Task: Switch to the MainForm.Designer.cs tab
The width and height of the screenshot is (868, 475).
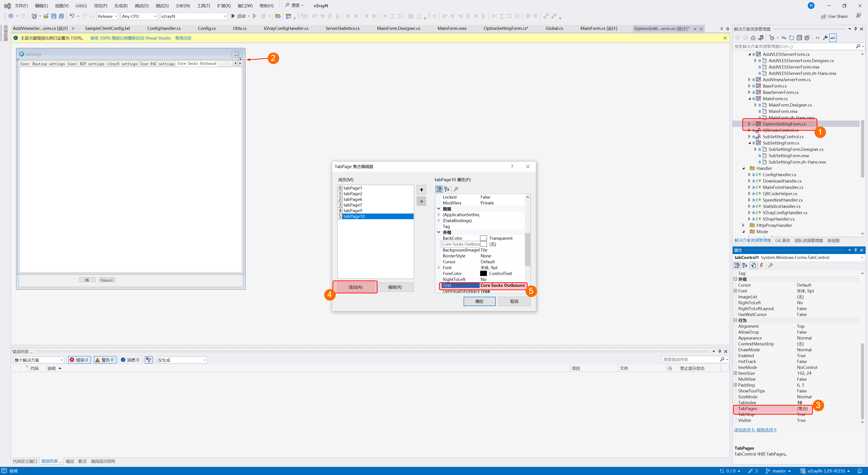Action: pos(398,28)
